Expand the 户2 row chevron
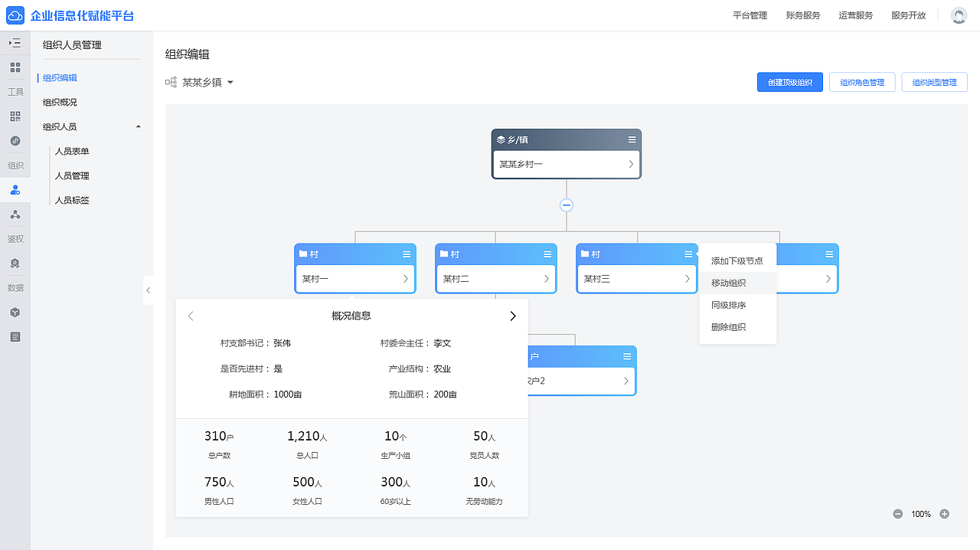The width and height of the screenshot is (980, 550). (626, 381)
